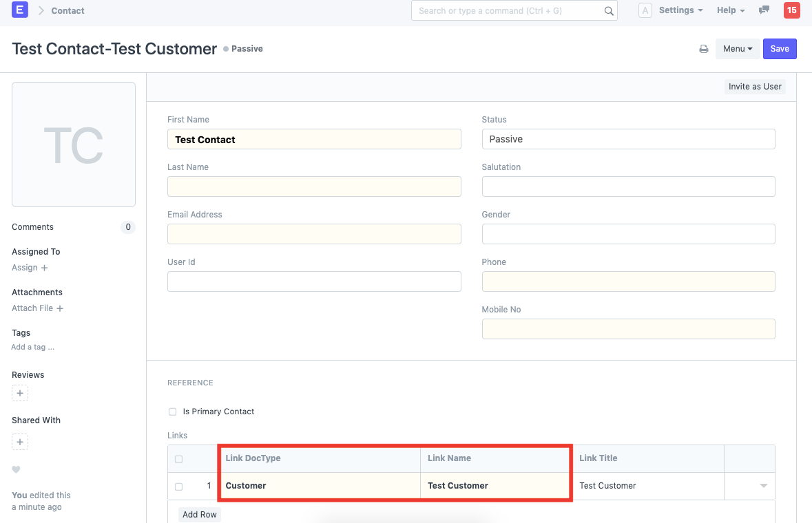Click the Contact breadcrumb

click(67, 10)
